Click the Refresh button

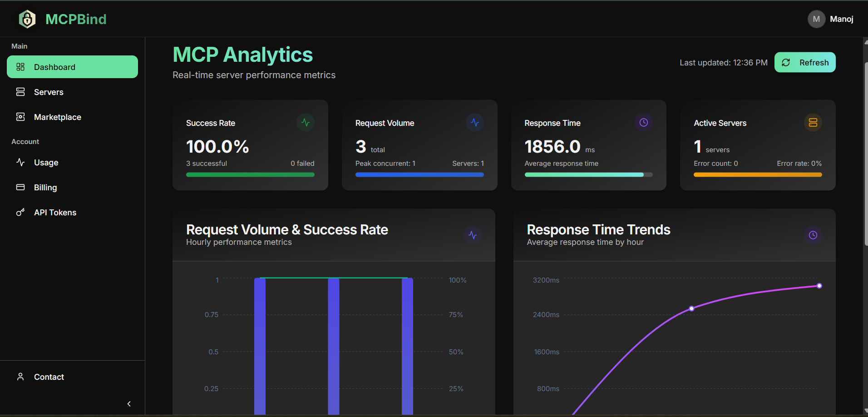[x=805, y=62]
